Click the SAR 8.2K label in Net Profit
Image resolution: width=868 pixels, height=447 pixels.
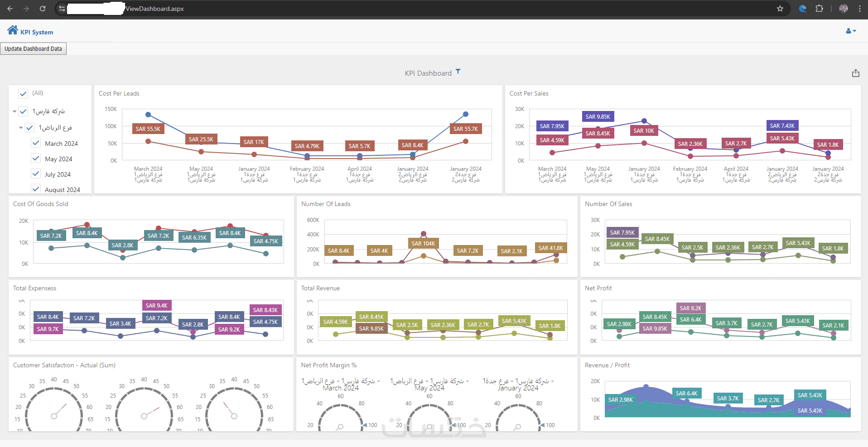690,308
